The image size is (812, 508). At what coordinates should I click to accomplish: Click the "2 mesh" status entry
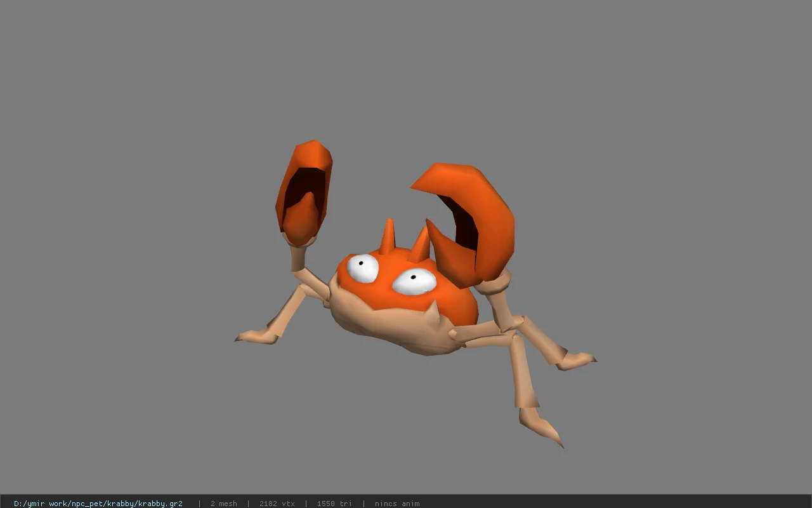(223, 504)
